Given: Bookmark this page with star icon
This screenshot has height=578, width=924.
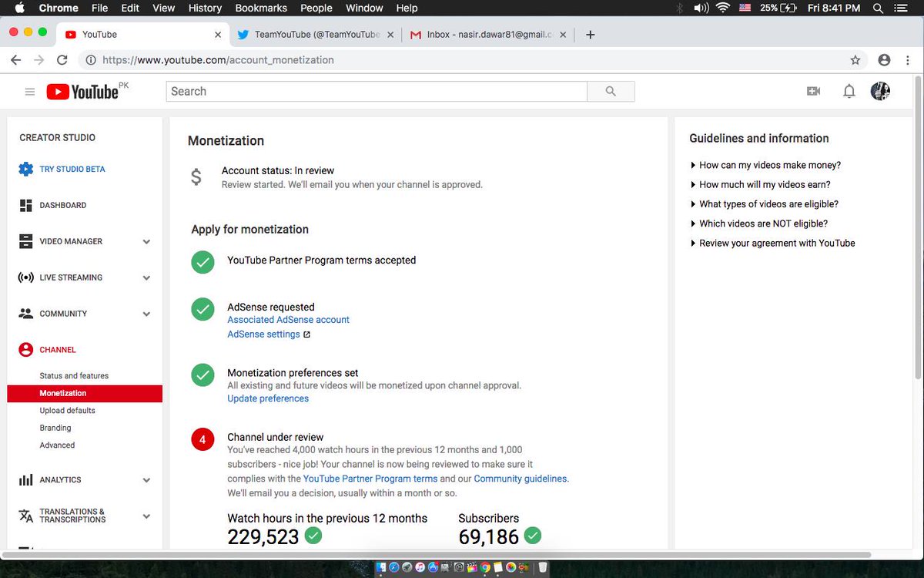Looking at the screenshot, I should coord(855,60).
